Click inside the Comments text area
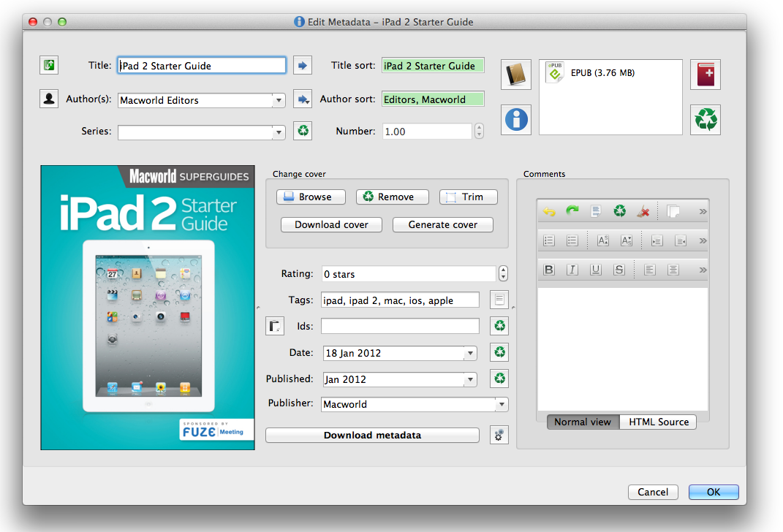This screenshot has width=783, height=532. (x=623, y=349)
